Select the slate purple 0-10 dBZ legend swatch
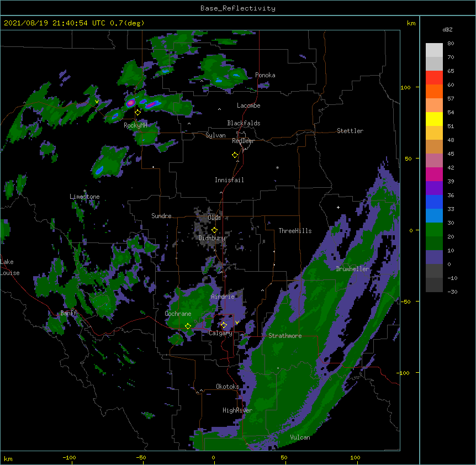 [x=434, y=257]
